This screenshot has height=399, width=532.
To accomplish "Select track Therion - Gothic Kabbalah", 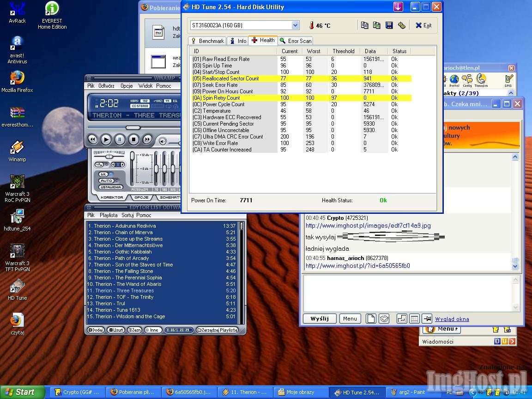I will coord(162,252).
